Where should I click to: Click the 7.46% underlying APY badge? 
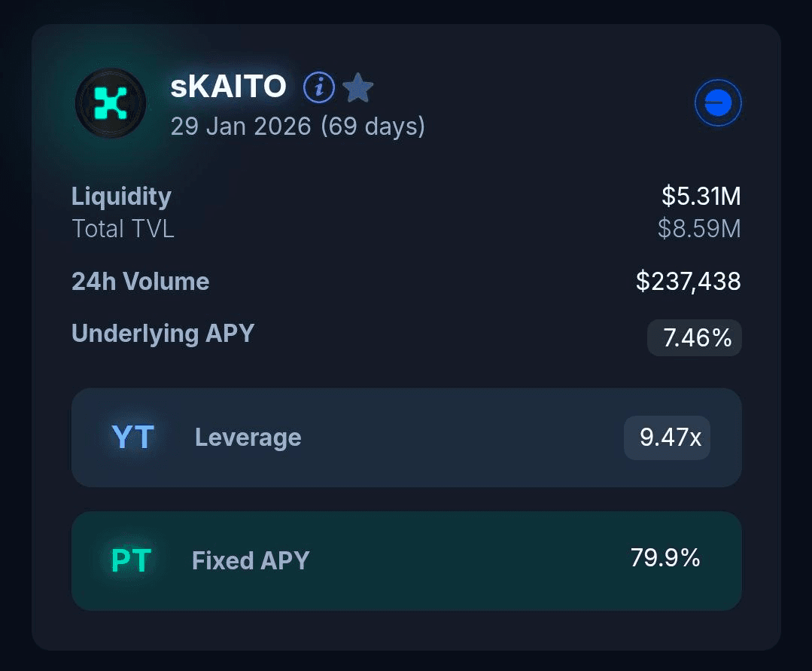pos(695,337)
